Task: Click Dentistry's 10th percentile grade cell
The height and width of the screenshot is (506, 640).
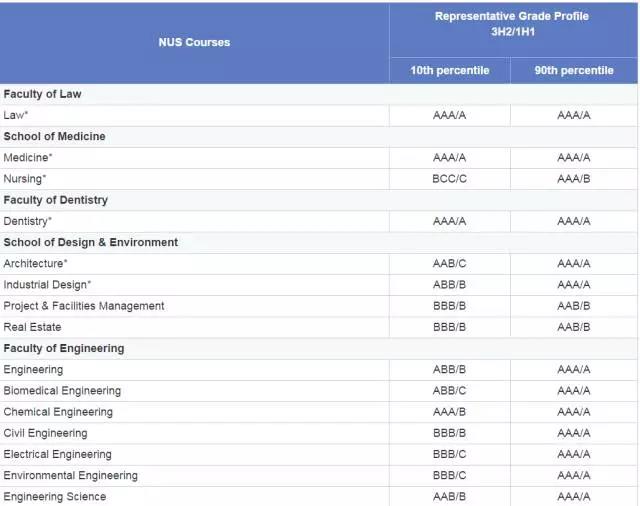Action: 449,221
